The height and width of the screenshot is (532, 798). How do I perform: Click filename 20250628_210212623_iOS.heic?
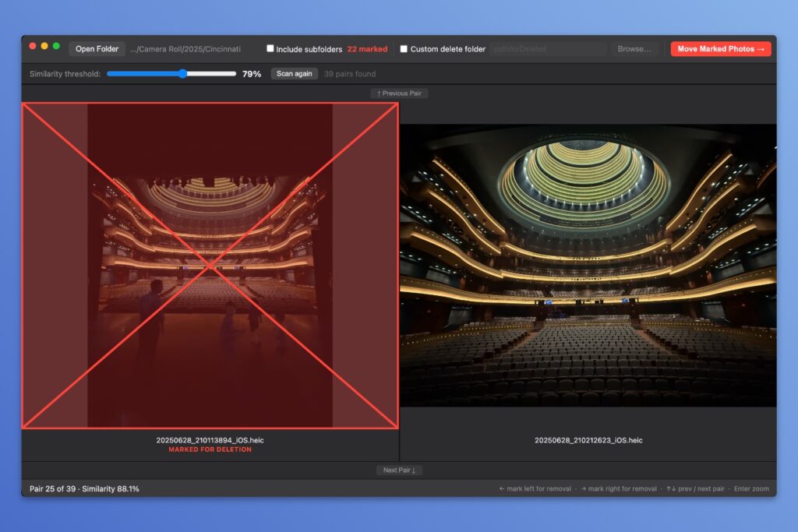pyautogui.click(x=588, y=440)
